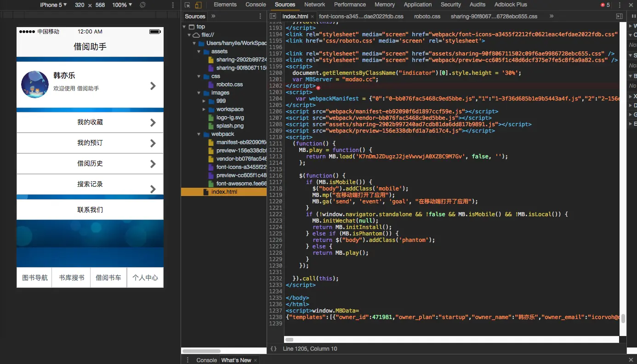
Task: Open the 100% zoom dropdown
Action: [122, 5]
